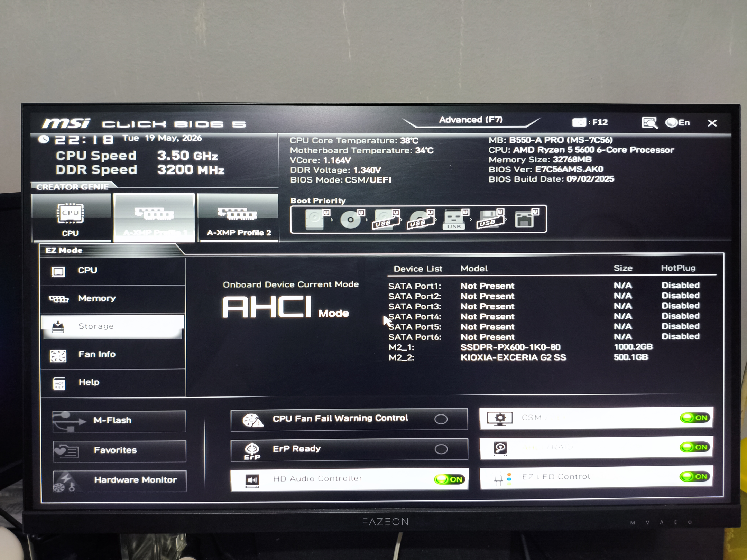Select A-XMP Profile 2
Screen dimensions: 747x560
pyautogui.click(x=238, y=218)
